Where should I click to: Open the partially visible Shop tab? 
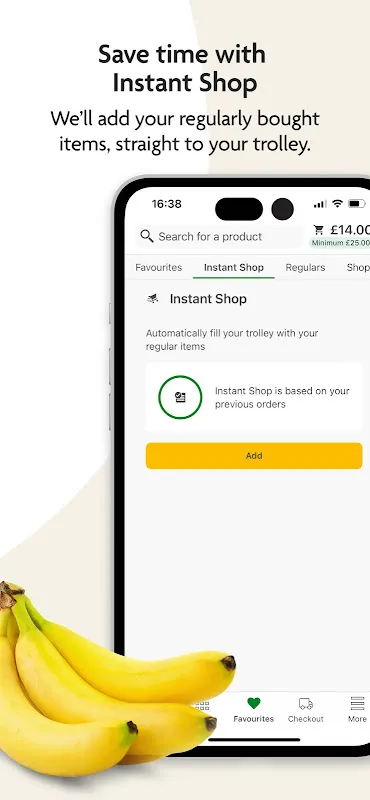[x=358, y=267]
